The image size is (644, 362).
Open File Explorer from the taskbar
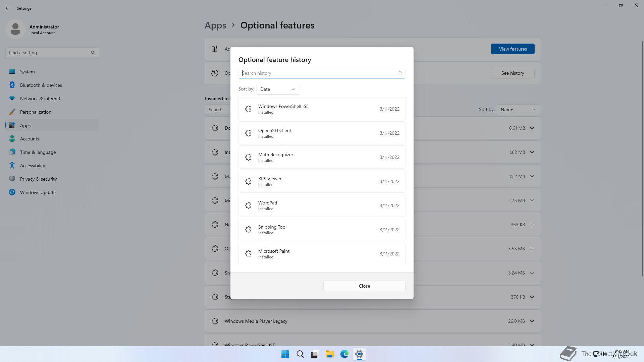coord(329,354)
